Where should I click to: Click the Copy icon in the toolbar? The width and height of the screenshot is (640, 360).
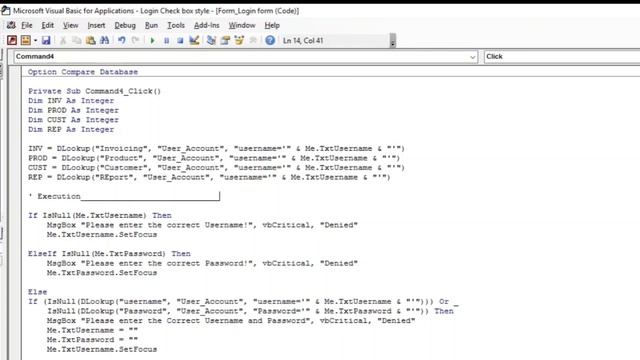(76, 40)
